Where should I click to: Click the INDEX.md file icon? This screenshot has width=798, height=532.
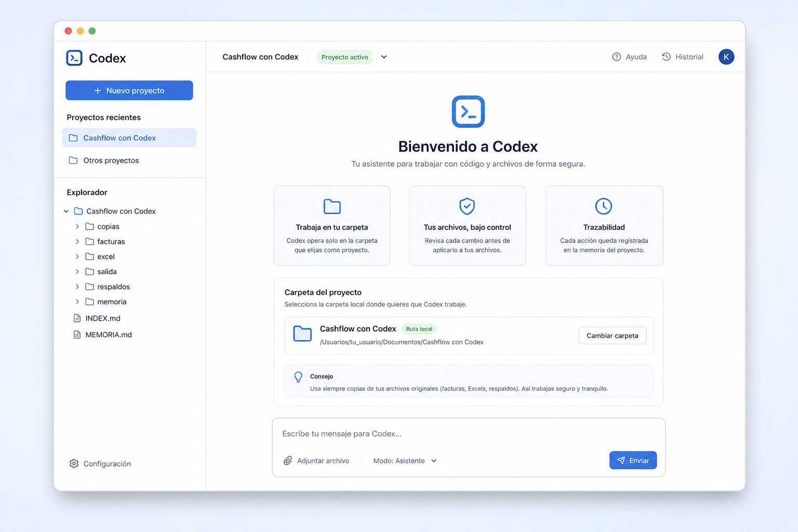[77, 318]
